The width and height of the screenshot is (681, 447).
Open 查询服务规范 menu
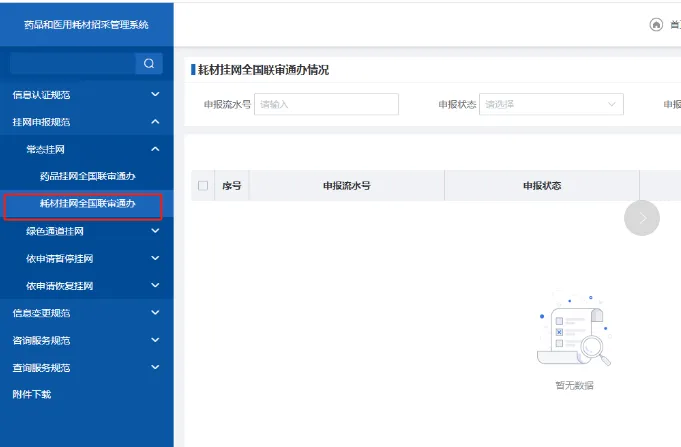87,368
